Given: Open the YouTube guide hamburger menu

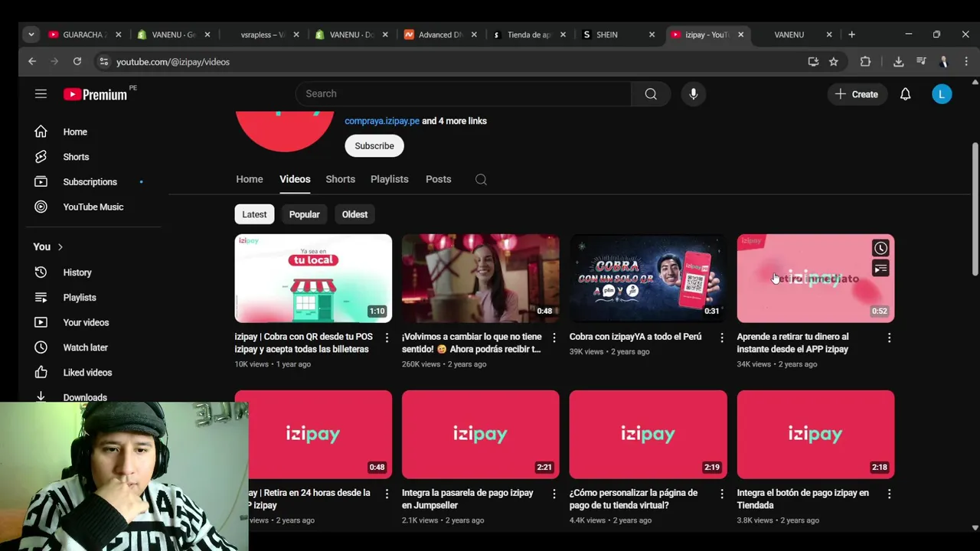Looking at the screenshot, I should (x=41, y=94).
